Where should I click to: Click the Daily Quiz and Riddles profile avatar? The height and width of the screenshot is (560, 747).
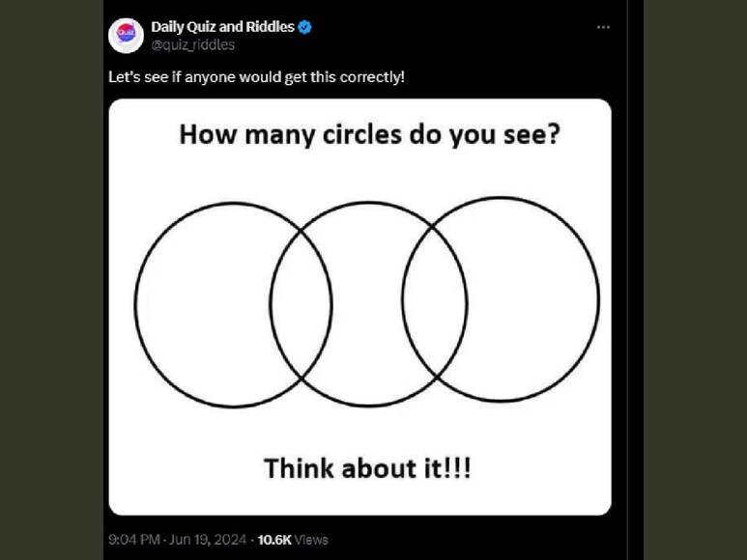(126, 35)
